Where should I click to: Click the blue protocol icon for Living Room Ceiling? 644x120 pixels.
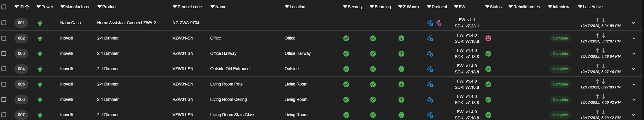point(430,100)
